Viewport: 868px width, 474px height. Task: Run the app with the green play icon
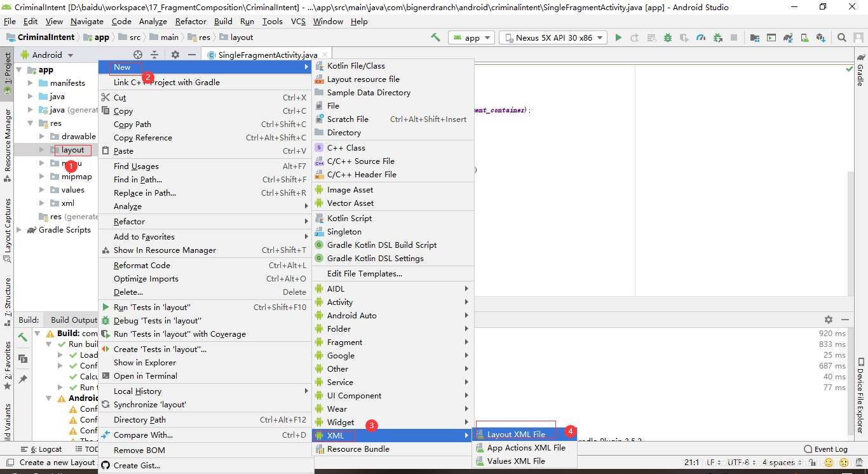pos(618,37)
